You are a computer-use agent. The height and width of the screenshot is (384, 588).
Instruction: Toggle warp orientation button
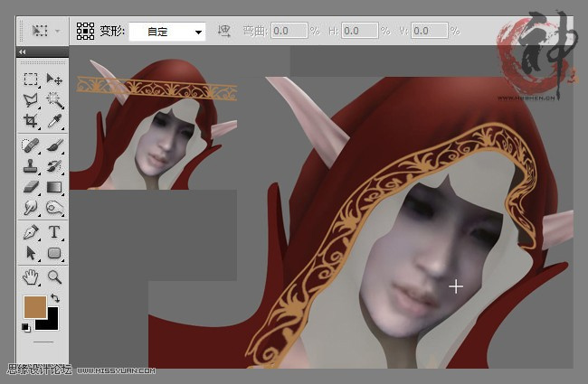click(224, 31)
